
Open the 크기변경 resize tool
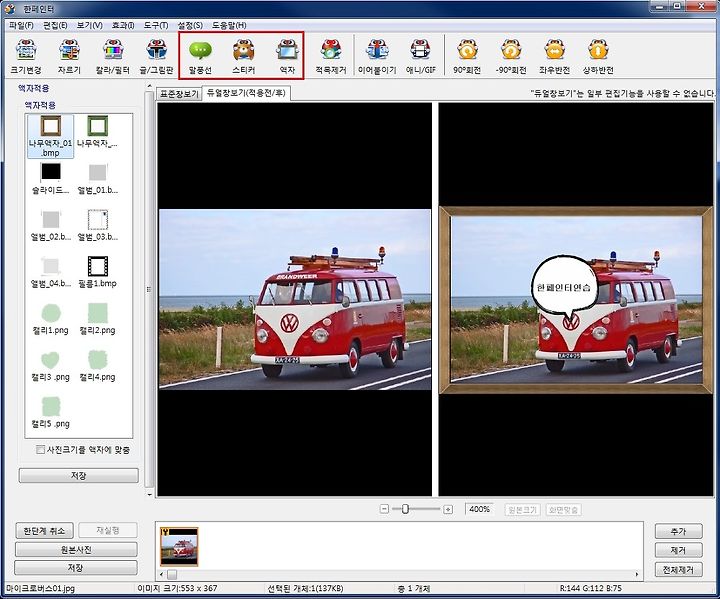point(26,57)
